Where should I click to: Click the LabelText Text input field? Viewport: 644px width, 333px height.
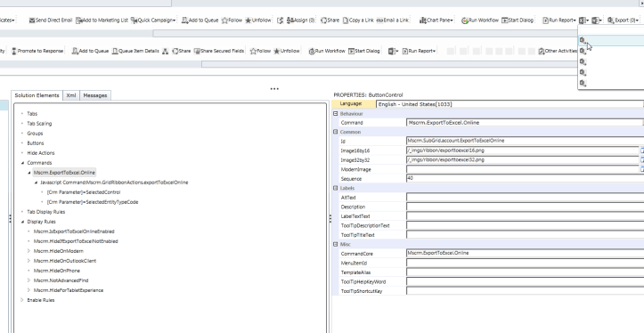525,216
